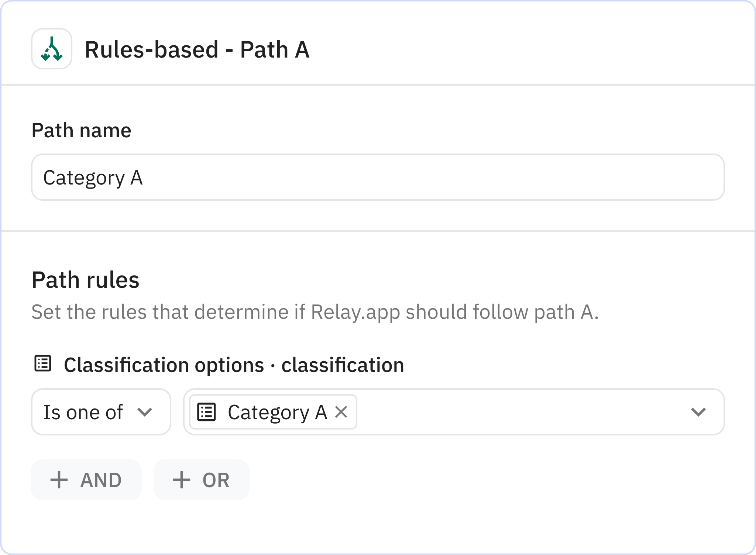Click the "Category A" text in name field
Viewport: 756px width, 555px height.
tap(93, 178)
